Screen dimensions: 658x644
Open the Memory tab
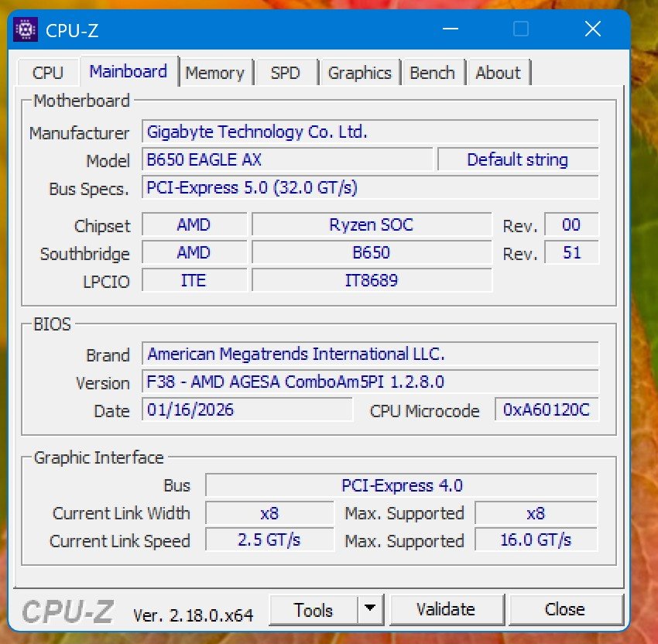pyautogui.click(x=215, y=73)
